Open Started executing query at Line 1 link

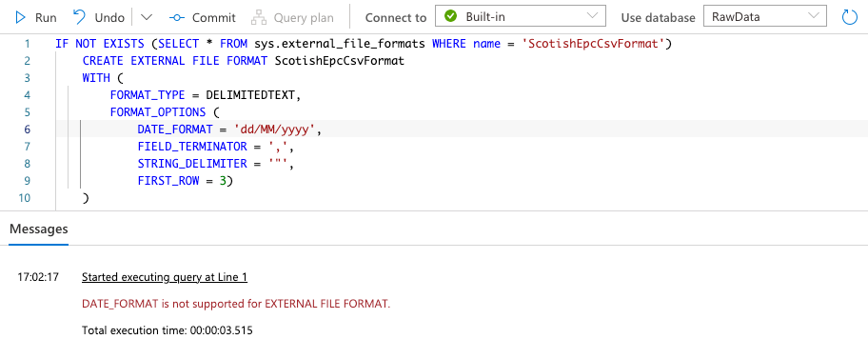[165, 277]
